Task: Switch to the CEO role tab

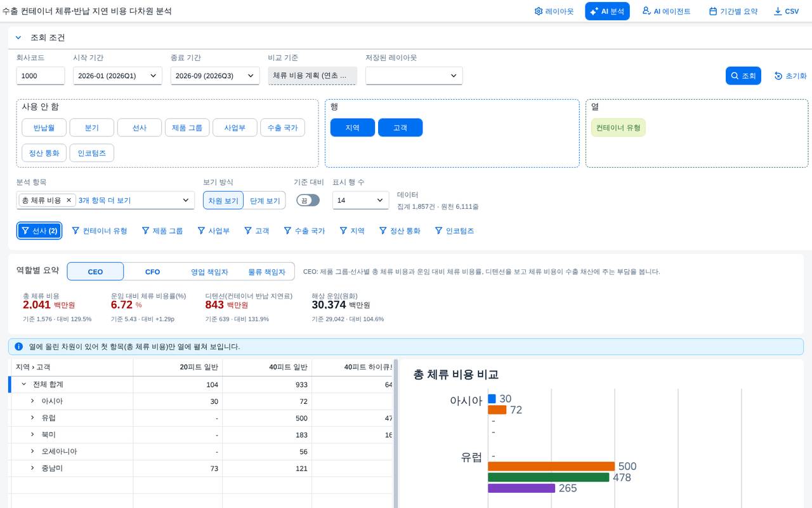Action: point(95,272)
